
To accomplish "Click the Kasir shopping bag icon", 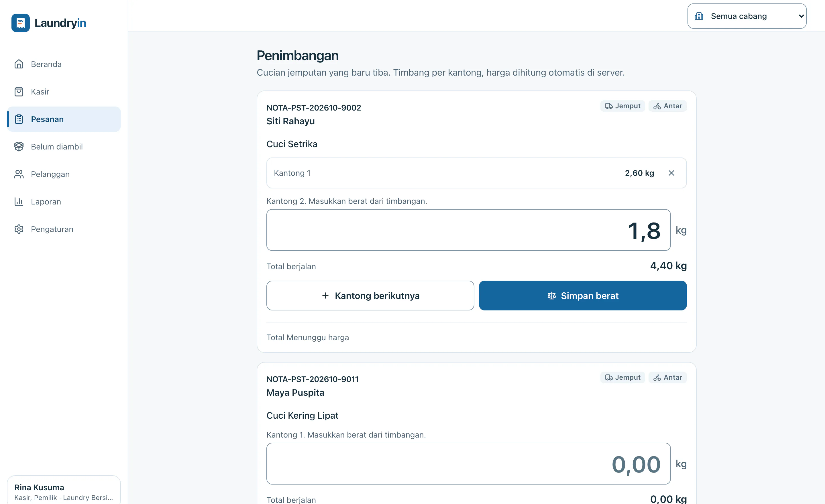I will [x=19, y=91].
